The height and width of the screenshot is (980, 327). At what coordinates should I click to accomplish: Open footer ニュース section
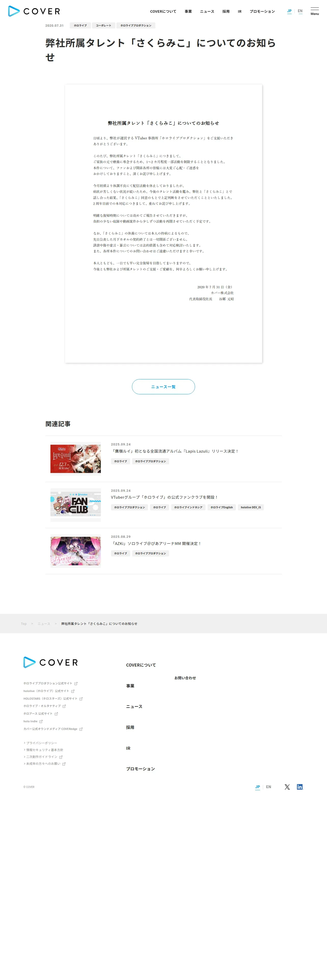(134, 707)
